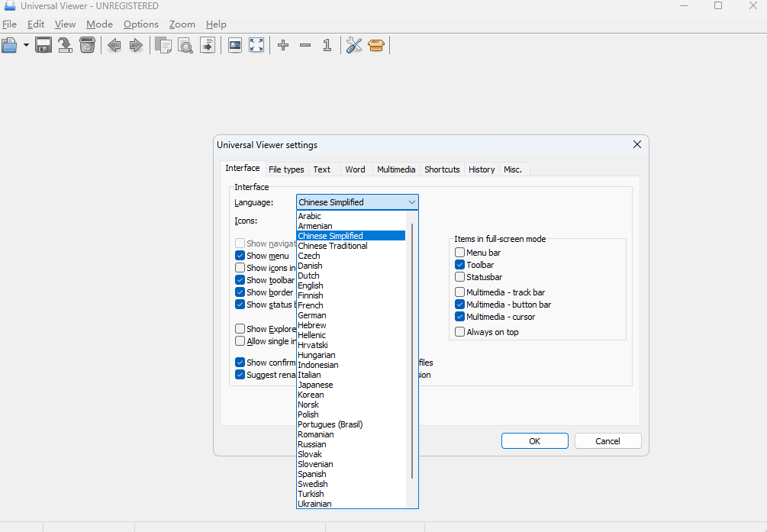The height and width of the screenshot is (532, 767).
Task: Collapse the Language combo box
Action: coord(412,202)
